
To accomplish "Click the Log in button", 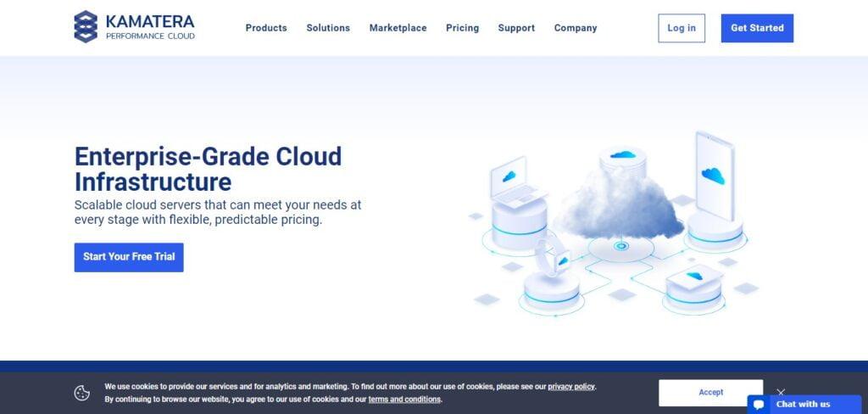I will (x=682, y=28).
